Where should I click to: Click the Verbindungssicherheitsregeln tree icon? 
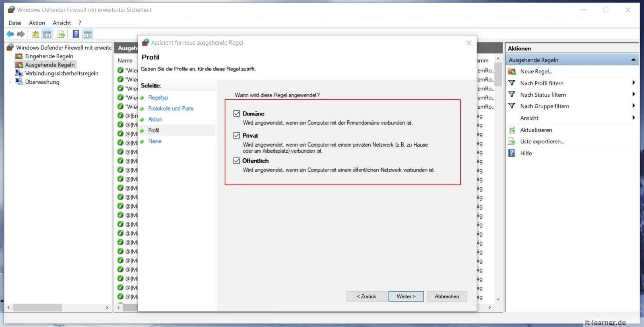pos(19,73)
